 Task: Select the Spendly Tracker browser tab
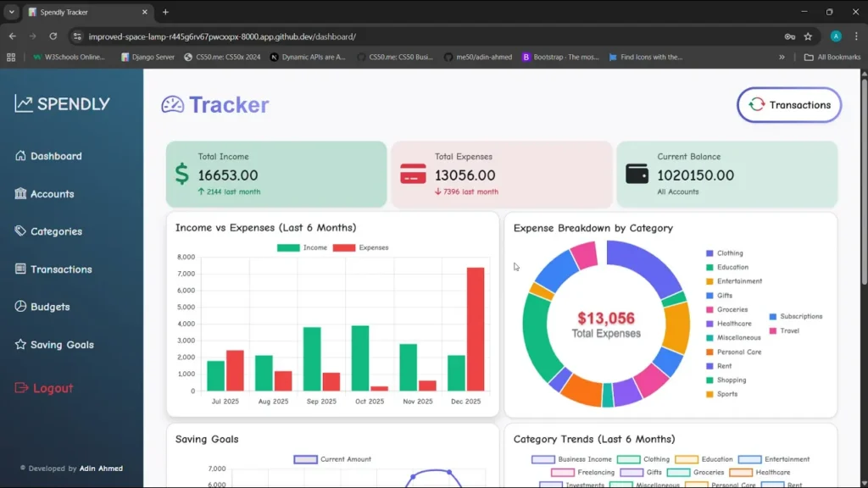tap(76, 13)
